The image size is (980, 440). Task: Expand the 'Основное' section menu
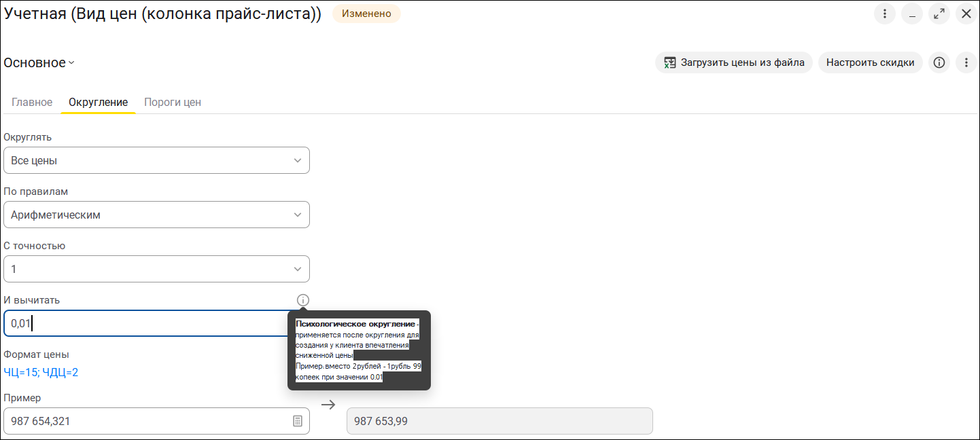(x=39, y=63)
